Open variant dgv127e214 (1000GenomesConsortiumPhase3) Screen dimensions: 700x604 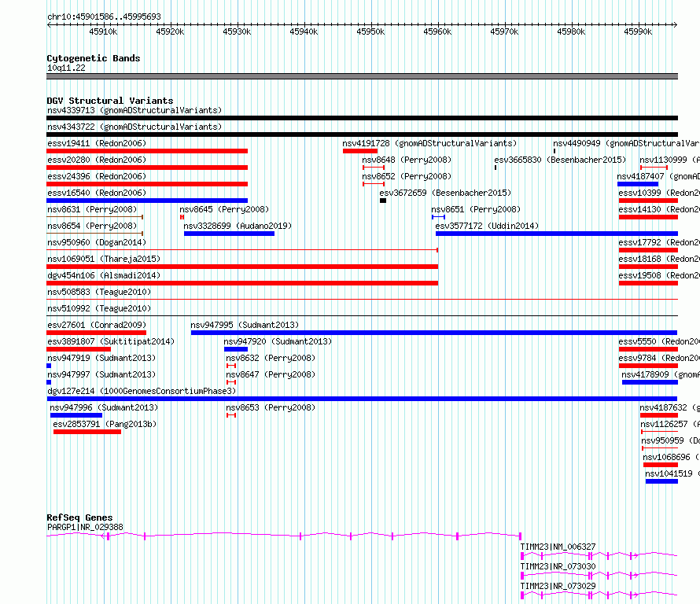142,391
